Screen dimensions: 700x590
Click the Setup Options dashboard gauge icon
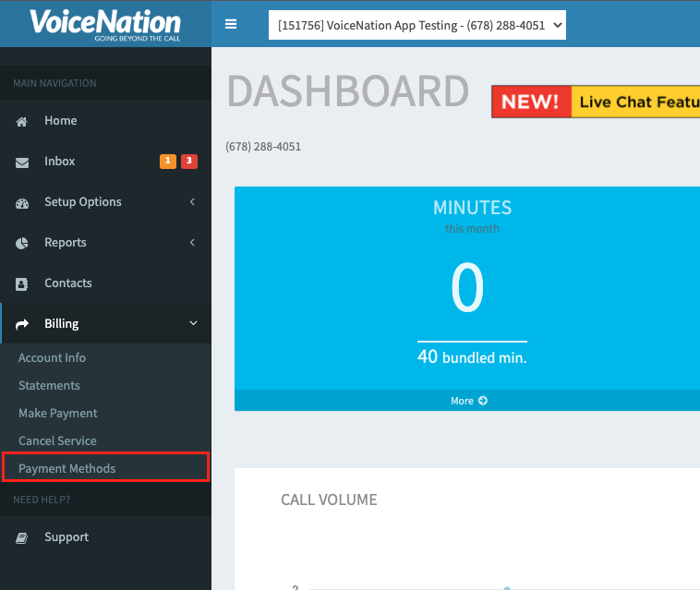tap(22, 202)
